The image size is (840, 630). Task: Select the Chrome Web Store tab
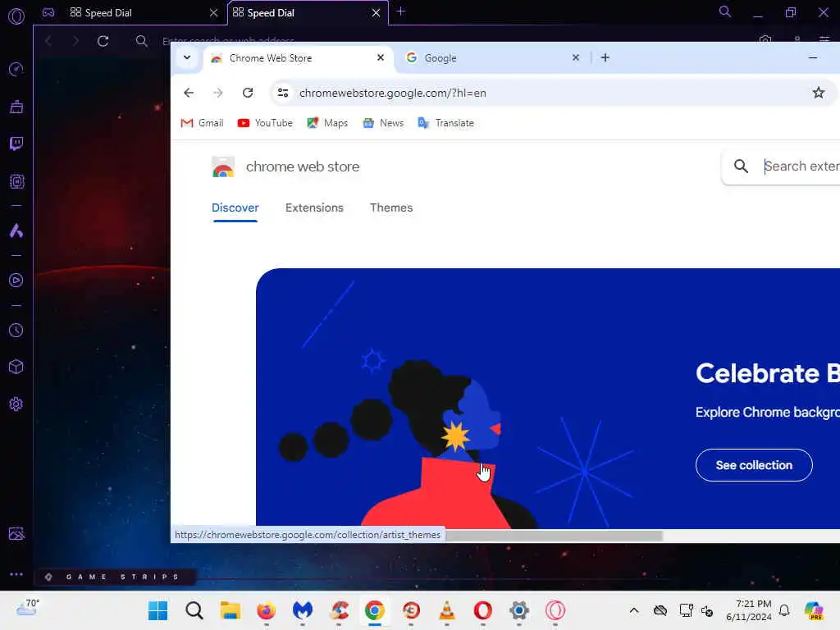tap(299, 58)
